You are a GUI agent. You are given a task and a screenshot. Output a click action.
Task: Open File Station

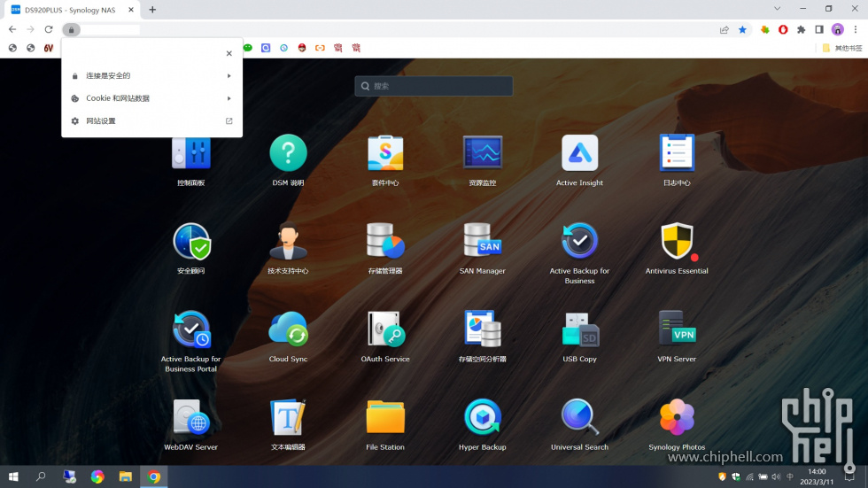point(385,417)
